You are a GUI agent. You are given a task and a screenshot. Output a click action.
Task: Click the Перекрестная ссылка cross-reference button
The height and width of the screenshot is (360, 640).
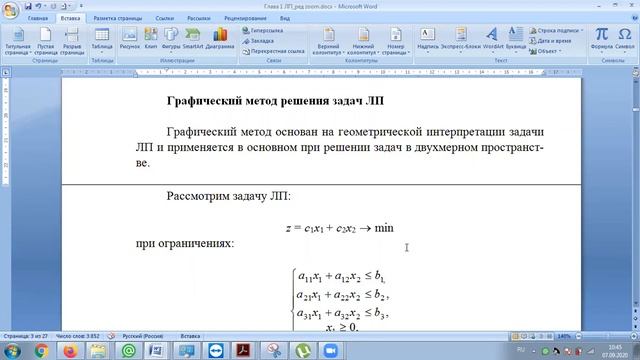pyautogui.click(x=273, y=51)
